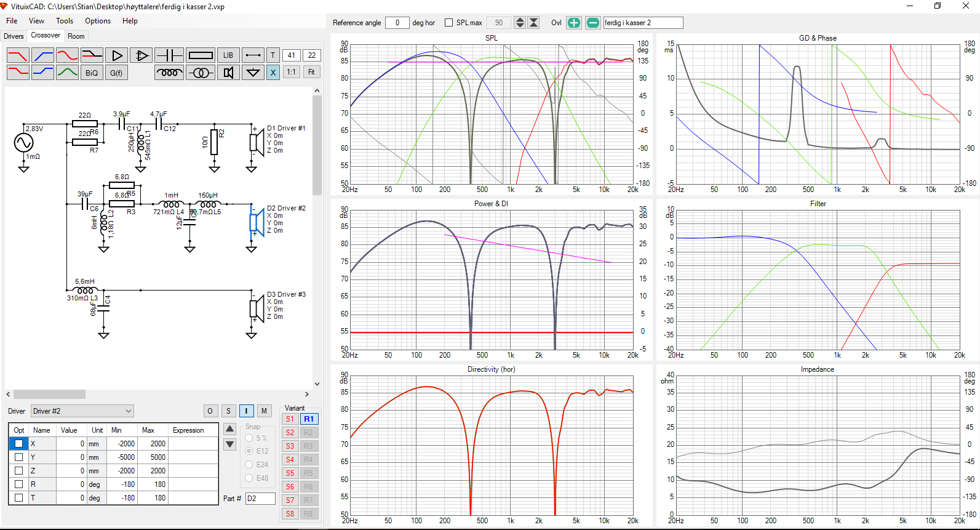The width and height of the screenshot is (980, 530).
Task: Add a blue high-pass filter block
Action: point(42,55)
